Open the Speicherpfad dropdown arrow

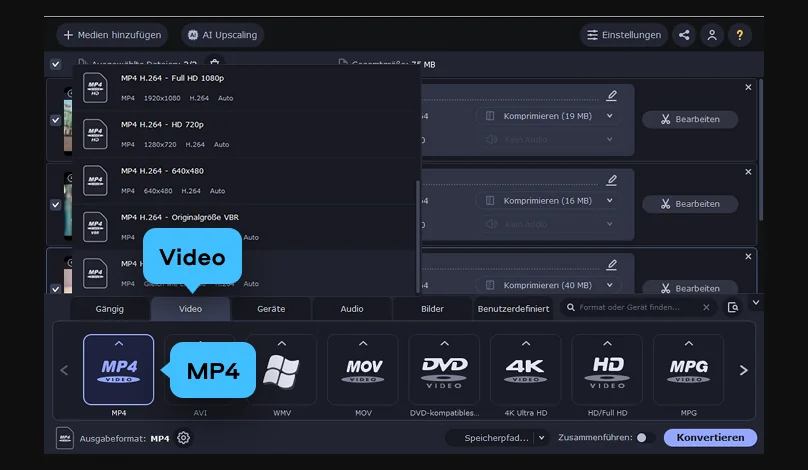541,438
